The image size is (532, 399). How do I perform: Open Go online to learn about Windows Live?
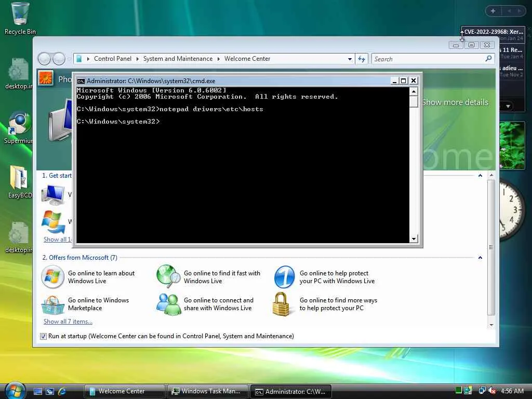pos(101,277)
